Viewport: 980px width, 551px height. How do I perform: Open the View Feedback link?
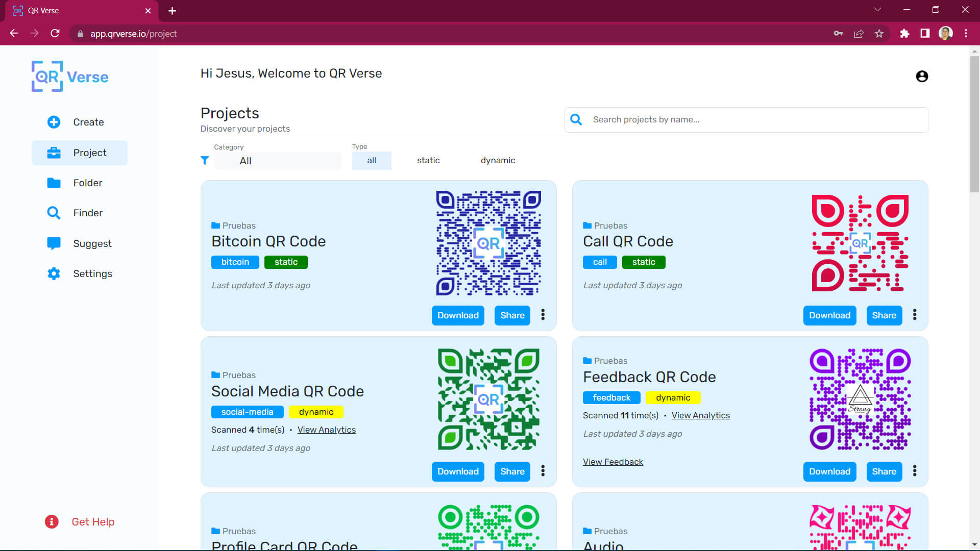pyautogui.click(x=612, y=462)
